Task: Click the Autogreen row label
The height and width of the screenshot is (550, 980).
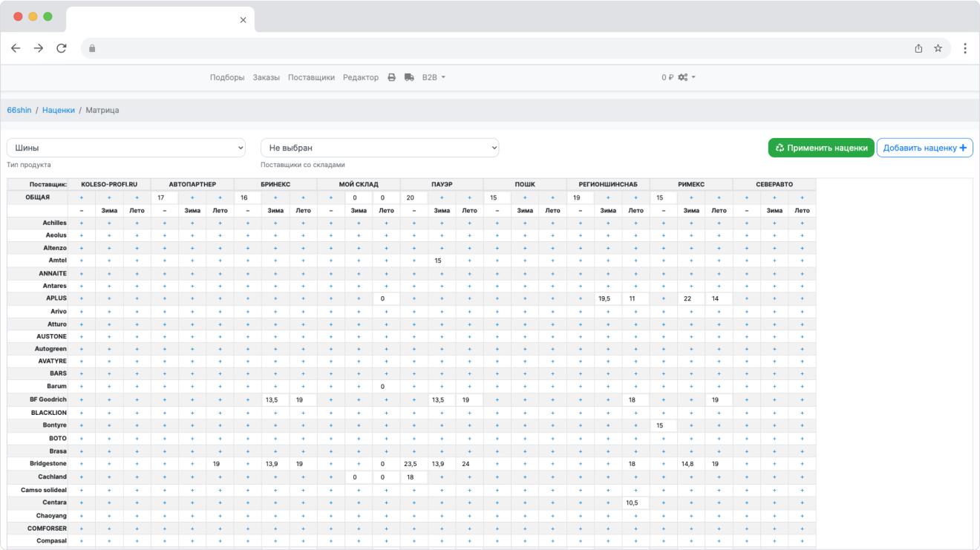Action: [x=50, y=349]
